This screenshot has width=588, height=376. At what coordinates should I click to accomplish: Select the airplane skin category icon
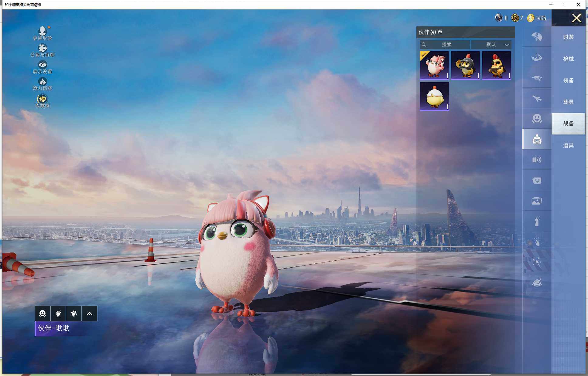point(537,99)
